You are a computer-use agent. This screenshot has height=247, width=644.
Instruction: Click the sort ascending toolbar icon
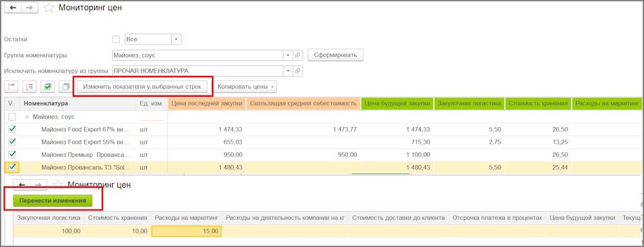click(11, 86)
